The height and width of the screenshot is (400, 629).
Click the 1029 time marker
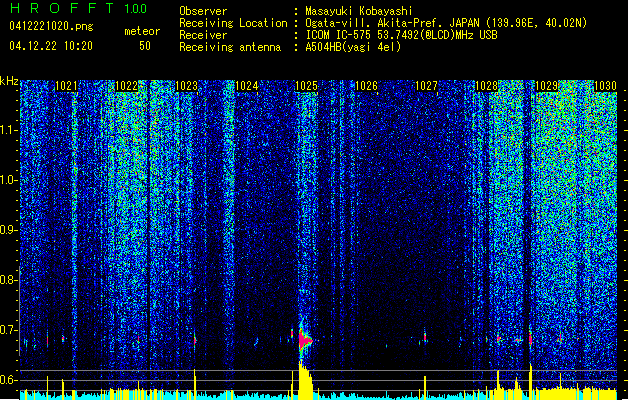[x=546, y=86]
